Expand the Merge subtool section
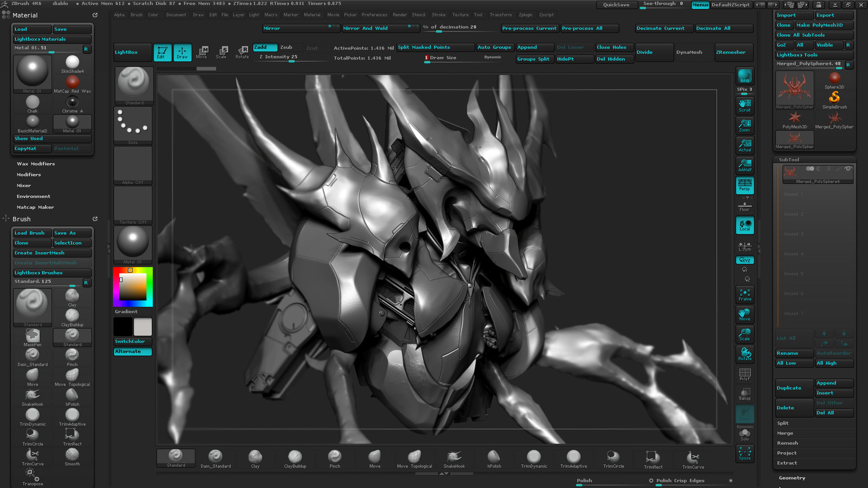The height and width of the screenshot is (488, 868). [x=785, y=433]
